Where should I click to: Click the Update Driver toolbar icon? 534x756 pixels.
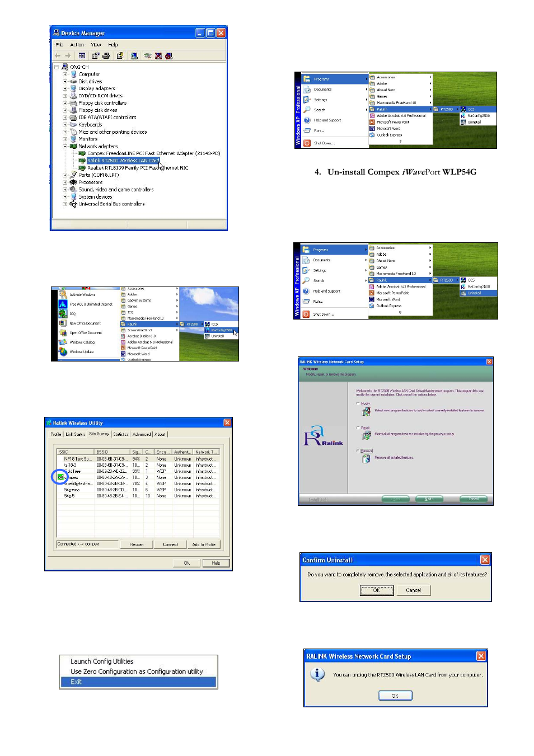(148, 56)
